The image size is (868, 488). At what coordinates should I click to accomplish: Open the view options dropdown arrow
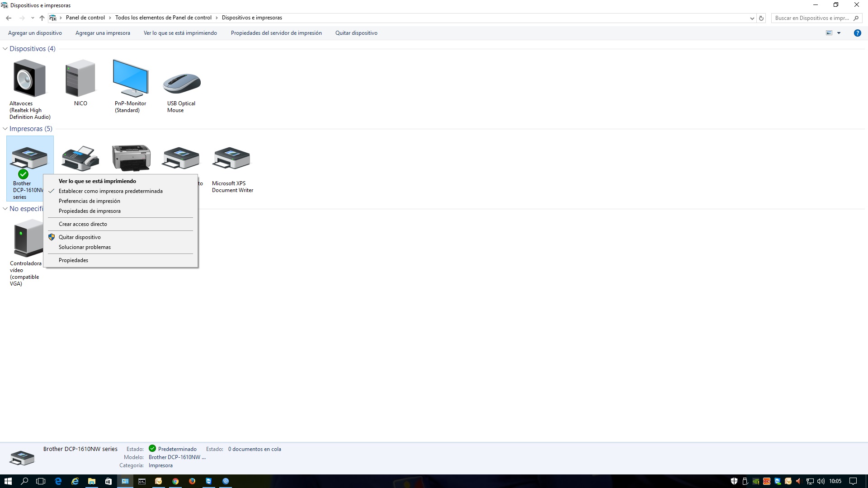pyautogui.click(x=839, y=33)
